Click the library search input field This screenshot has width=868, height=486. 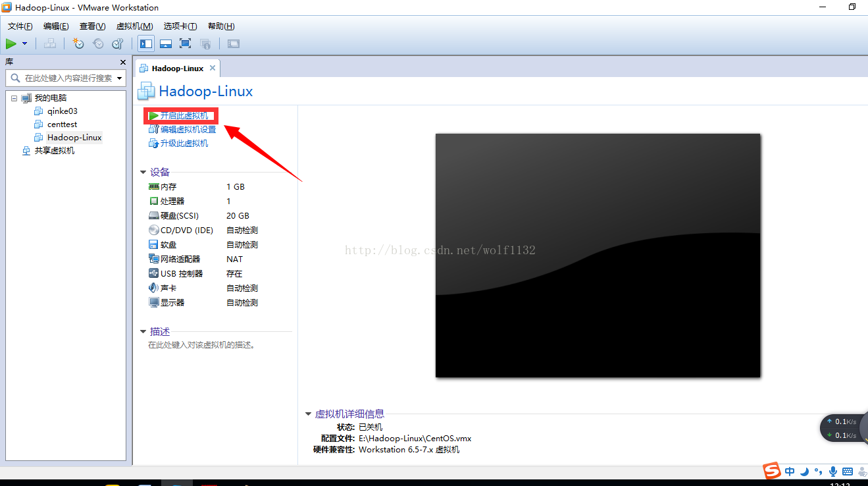pyautogui.click(x=66, y=78)
